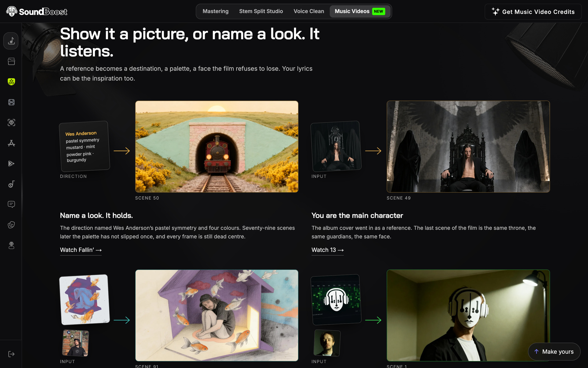Click the bearded man face input photo
Screen dimensions: 588x368
327,343
